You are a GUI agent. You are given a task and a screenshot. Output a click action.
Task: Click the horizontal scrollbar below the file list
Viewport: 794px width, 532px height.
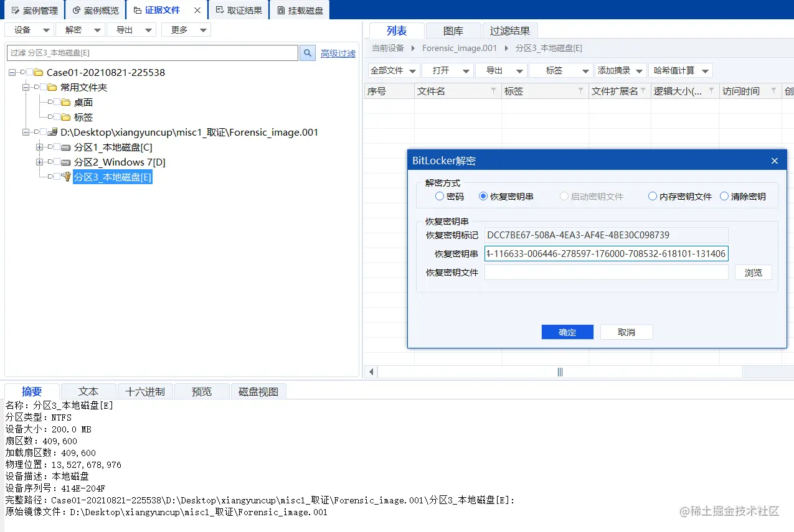(559, 371)
